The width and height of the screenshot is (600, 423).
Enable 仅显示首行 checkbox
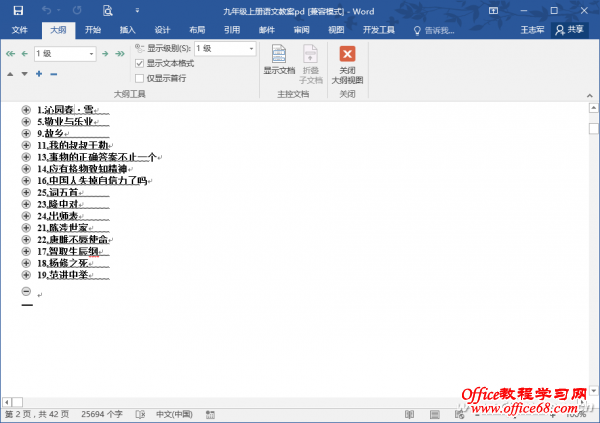point(139,78)
